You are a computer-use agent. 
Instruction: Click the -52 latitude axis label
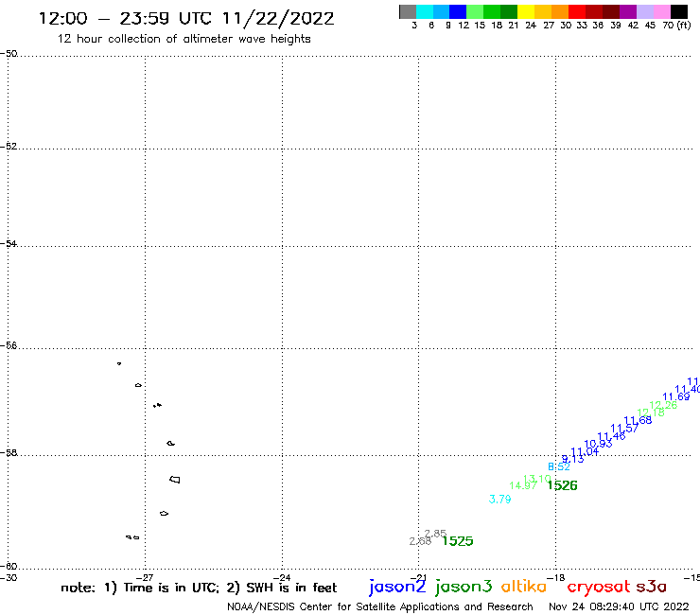[9, 147]
